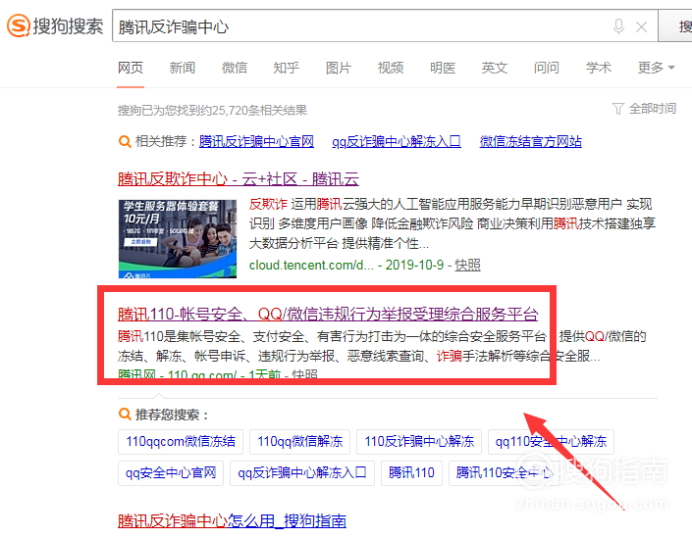Click suggestion 腾讯110
Screen dimensions: 692x538
pos(412,473)
